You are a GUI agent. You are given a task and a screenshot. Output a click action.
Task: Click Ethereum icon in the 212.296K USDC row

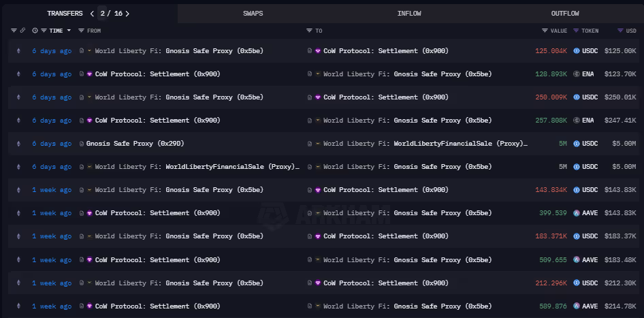pyautogui.click(x=18, y=283)
